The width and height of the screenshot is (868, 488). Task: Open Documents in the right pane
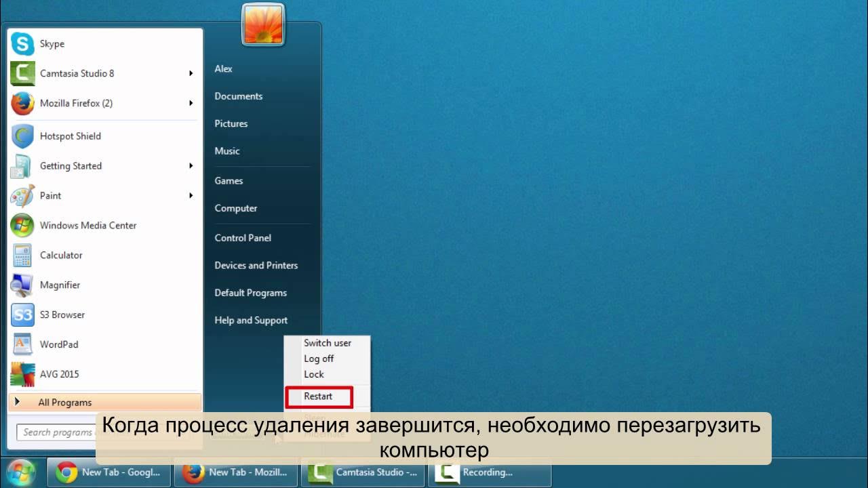point(239,96)
